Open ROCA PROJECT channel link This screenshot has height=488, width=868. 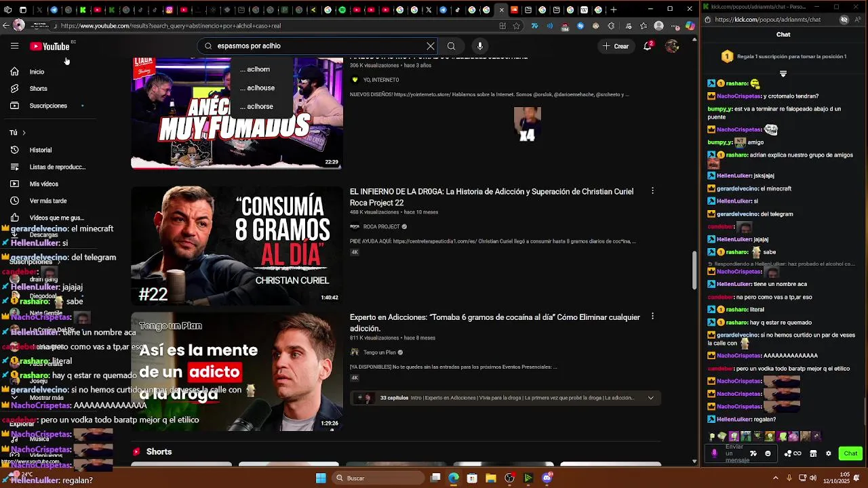tap(381, 226)
